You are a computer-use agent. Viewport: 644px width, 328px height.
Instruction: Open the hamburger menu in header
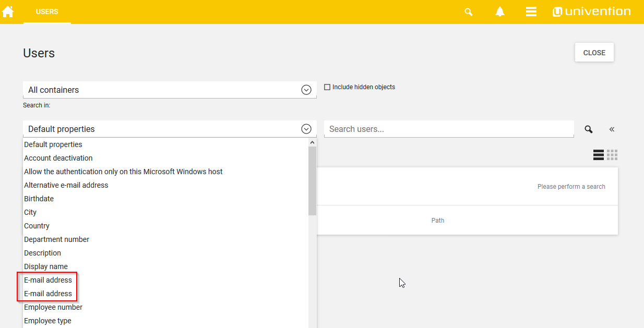(x=531, y=12)
